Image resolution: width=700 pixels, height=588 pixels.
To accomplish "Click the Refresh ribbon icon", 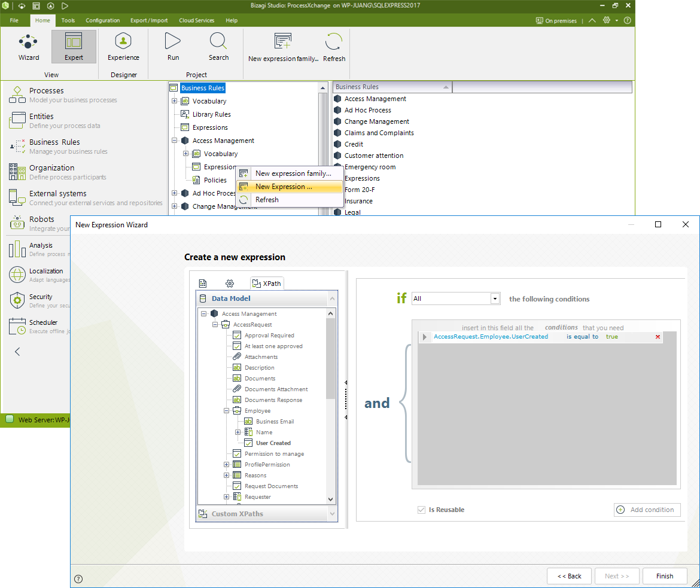I will point(334,47).
